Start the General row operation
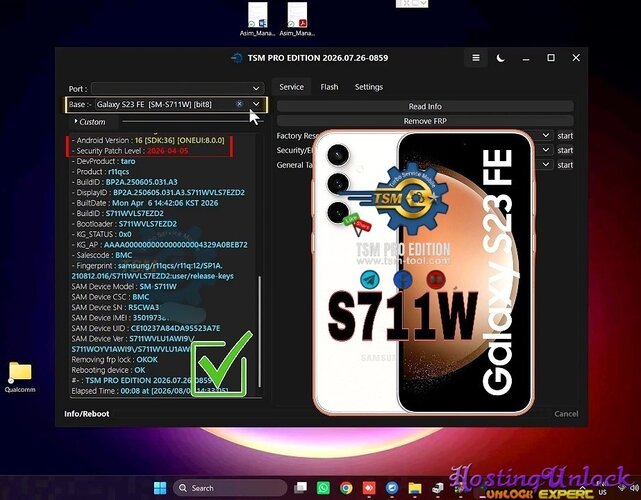Viewport: 641px width, 500px height. pyautogui.click(x=565, y=165)
